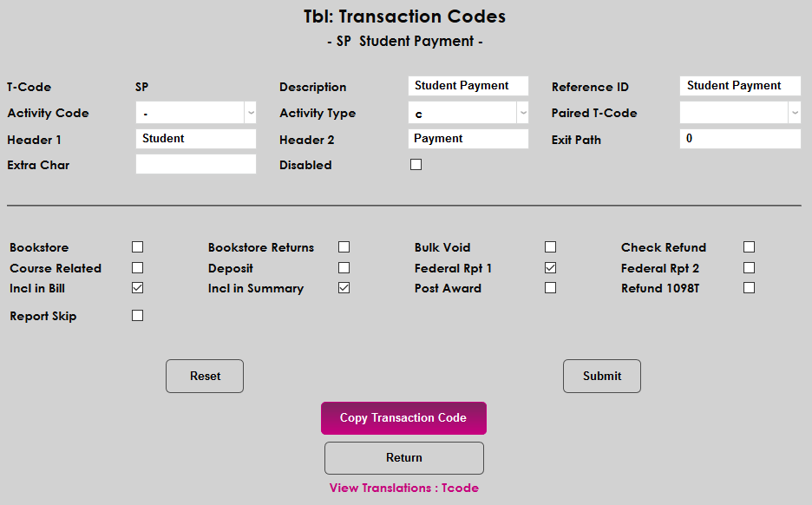The width and height of the screenshot is (812, 505).
Task: Toggle the Incl in Summary checkbox
Action: (344, 288)
